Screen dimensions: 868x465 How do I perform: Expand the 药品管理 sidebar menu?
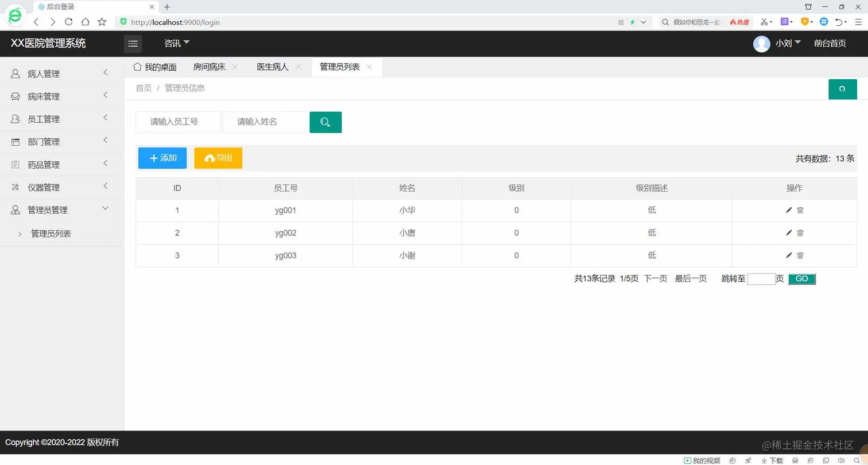(62, 164)
